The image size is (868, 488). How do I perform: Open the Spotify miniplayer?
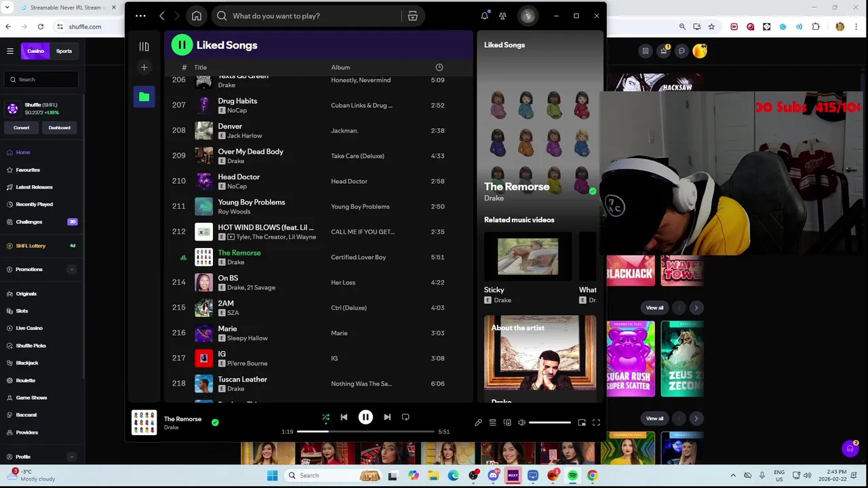pos(582,422)
